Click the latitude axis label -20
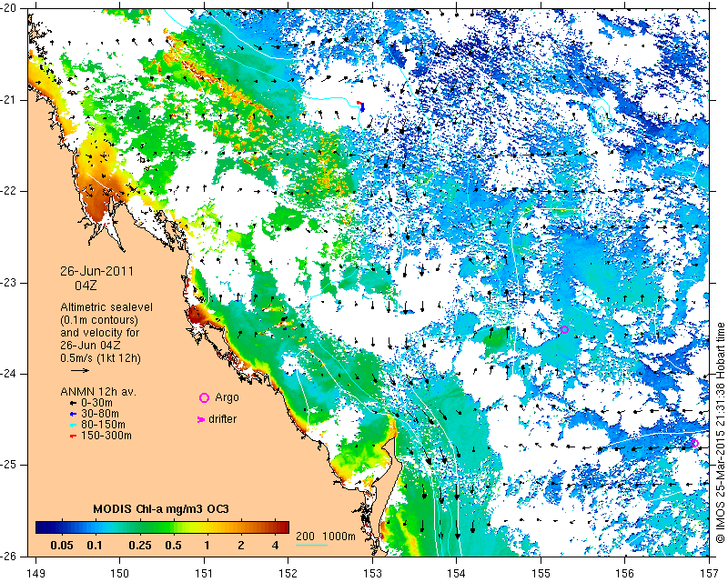728x582 pixels. 10,9
